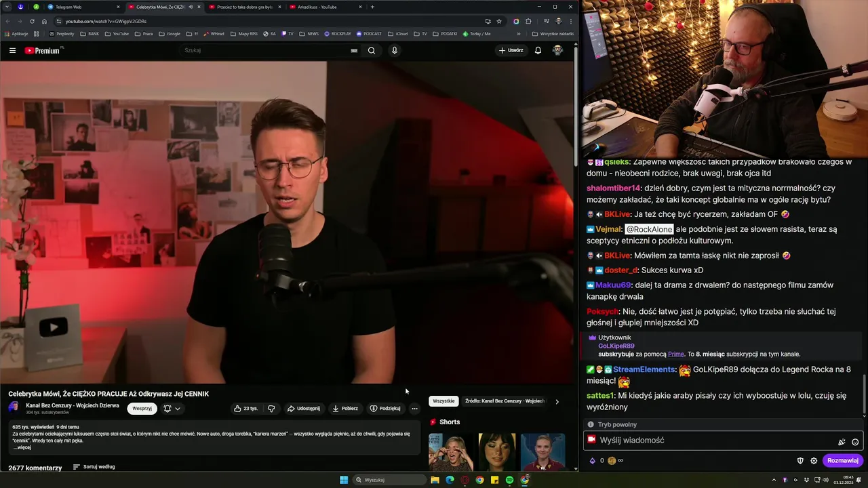Open YouTube account avatar menu
The width and height of the screenshot is (868, 488).
pyautogui.click(x=557, y=50)
